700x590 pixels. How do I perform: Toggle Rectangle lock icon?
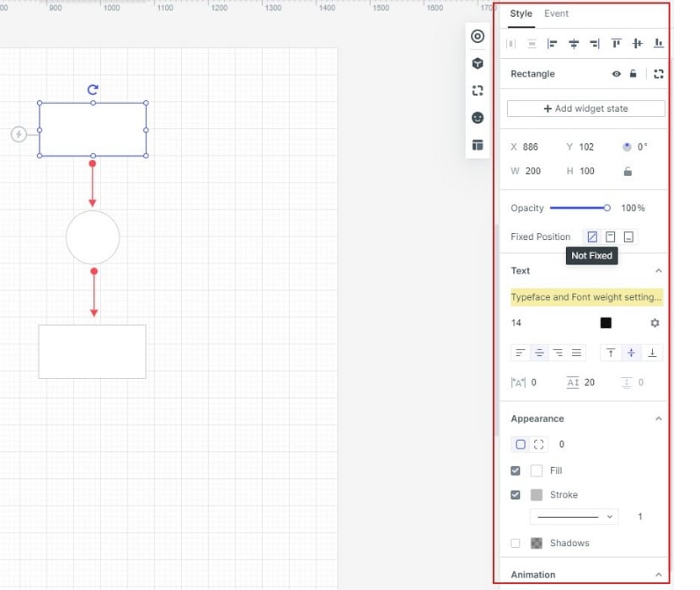pos(633,73)
